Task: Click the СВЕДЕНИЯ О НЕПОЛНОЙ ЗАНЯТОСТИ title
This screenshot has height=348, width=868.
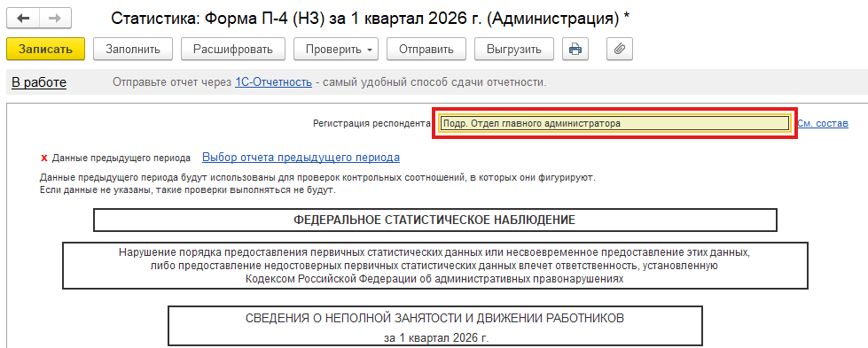Action: click(434, 318)
